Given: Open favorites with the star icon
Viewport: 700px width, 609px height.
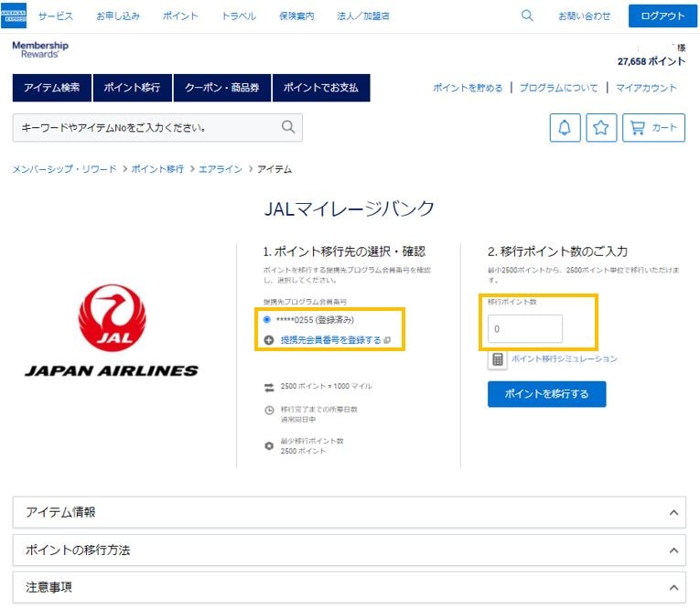Looking at the screenshot, I should [x=600, y=128].
